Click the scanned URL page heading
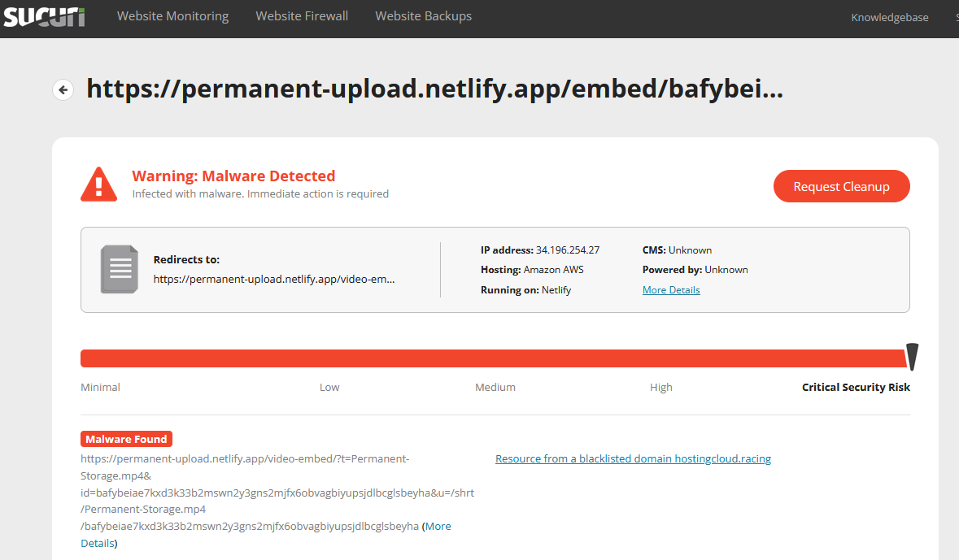Image resolution: width=959 pixels, height=560 pixels. [434, 89]
